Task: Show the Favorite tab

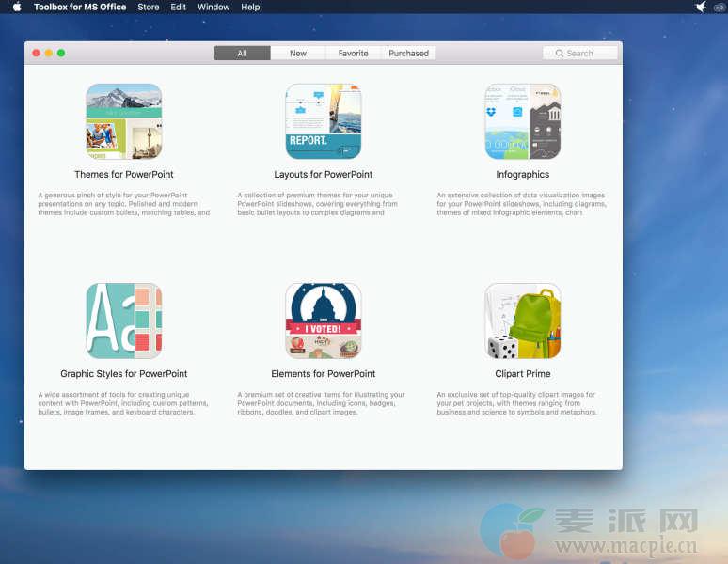Action: [354, 54]
